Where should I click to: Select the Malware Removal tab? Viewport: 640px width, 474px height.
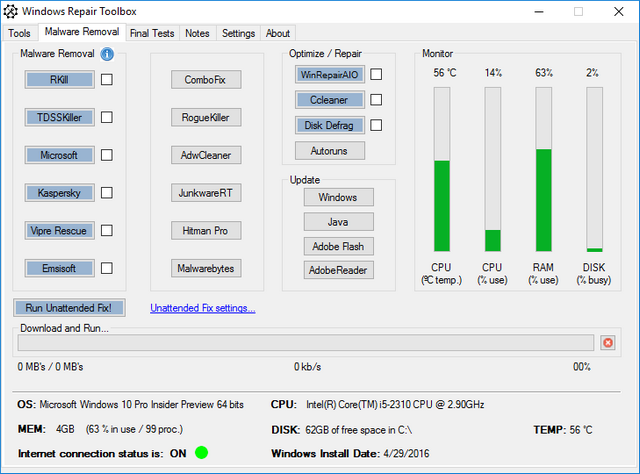coord(82,31)
